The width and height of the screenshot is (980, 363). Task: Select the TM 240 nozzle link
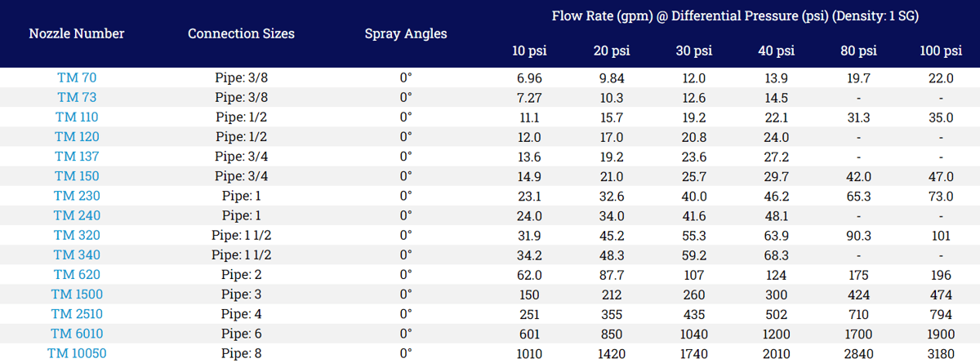click(77, 215)
